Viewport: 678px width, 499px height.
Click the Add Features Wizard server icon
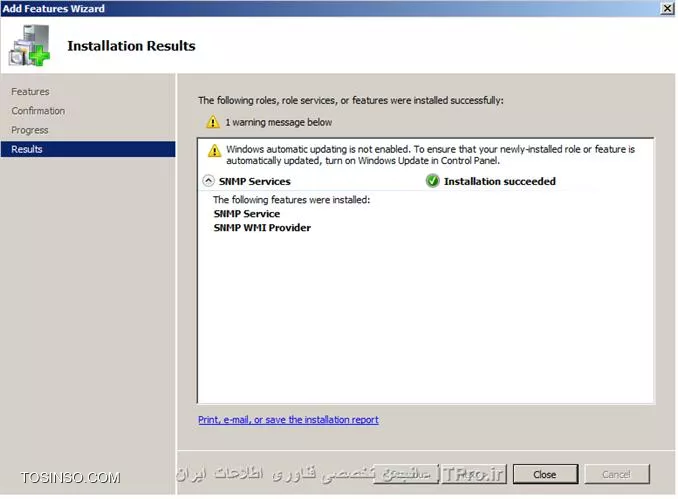[x=29, y=45]
